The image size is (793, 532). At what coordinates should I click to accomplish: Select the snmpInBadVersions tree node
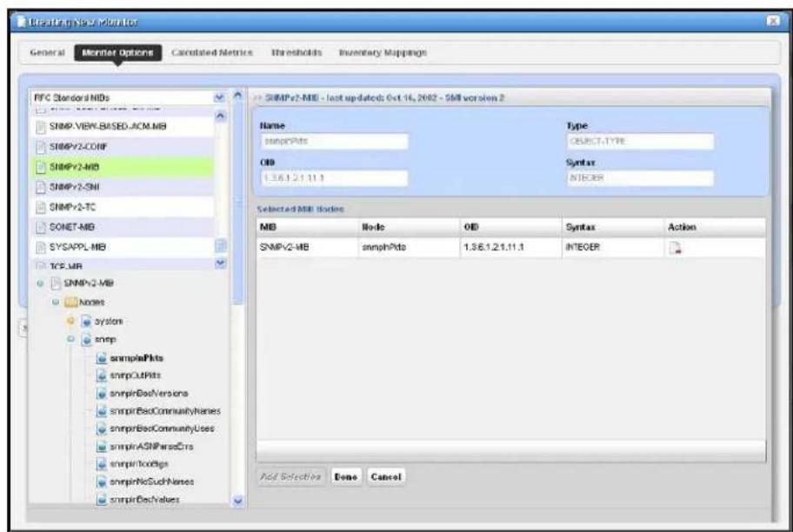(149, 394)
